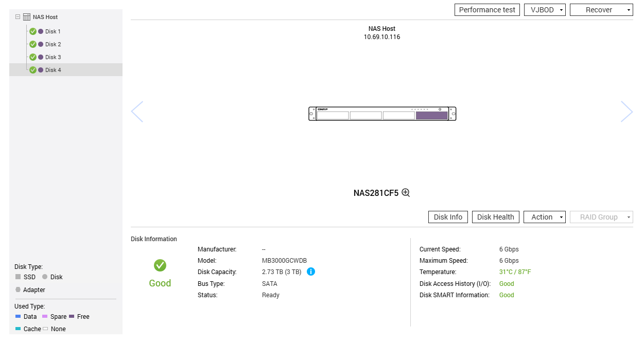Click the blue info icon next to Disk Capacity

tap(311, 271)
